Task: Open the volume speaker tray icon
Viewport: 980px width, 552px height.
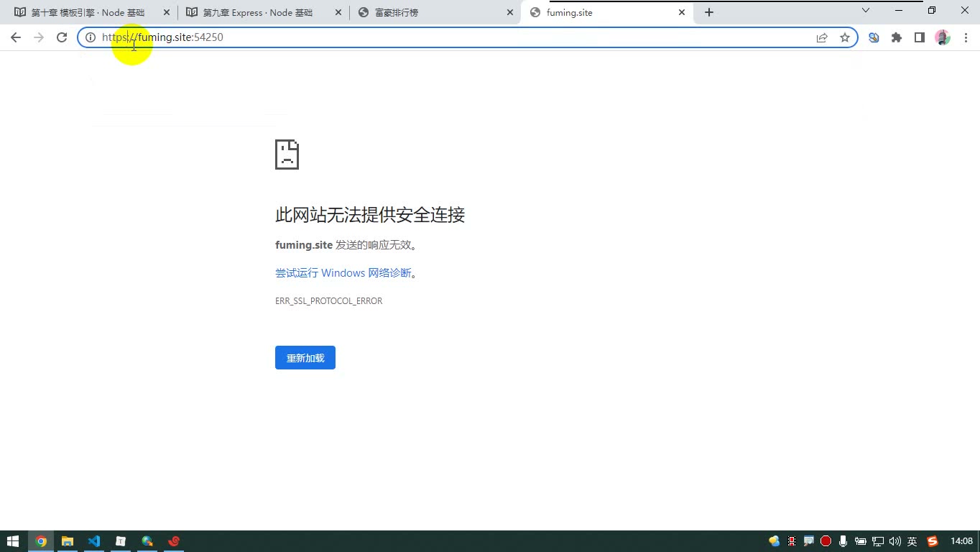Action: (x=895, y=541)
